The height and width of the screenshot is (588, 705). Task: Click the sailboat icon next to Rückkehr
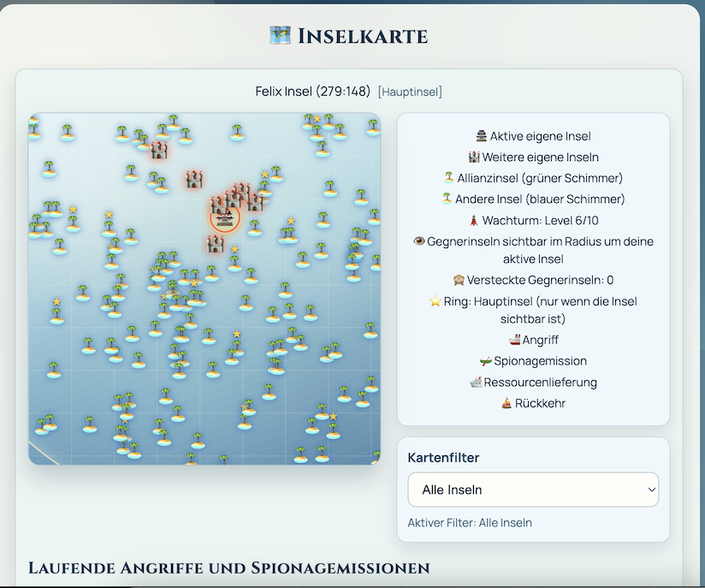(x=505, y=403)
